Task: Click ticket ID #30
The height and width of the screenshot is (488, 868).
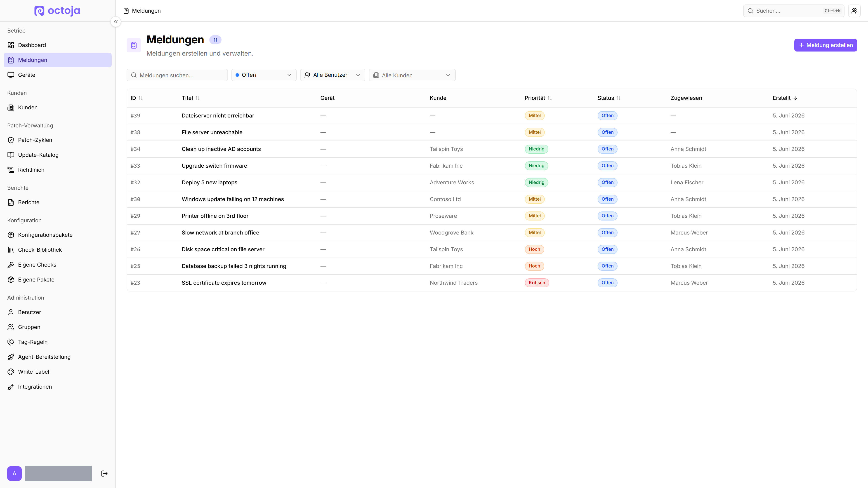Action: point(135,199)
